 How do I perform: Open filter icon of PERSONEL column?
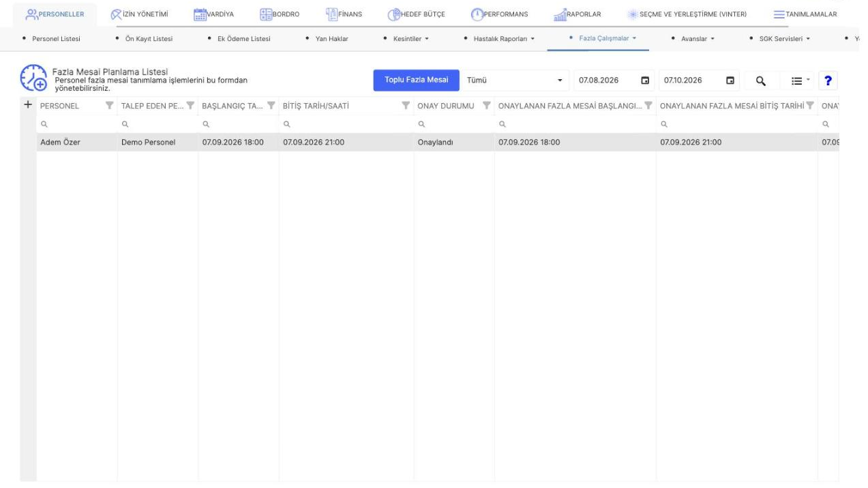click(110, 105)
